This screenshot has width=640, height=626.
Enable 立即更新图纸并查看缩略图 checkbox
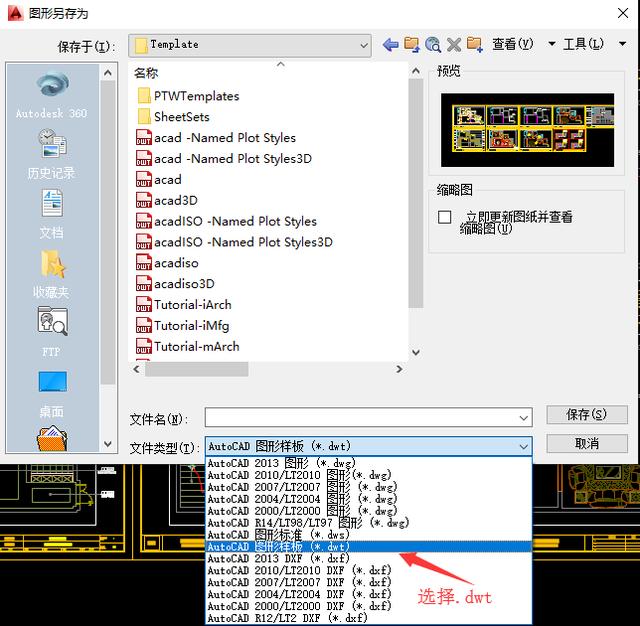444,217
